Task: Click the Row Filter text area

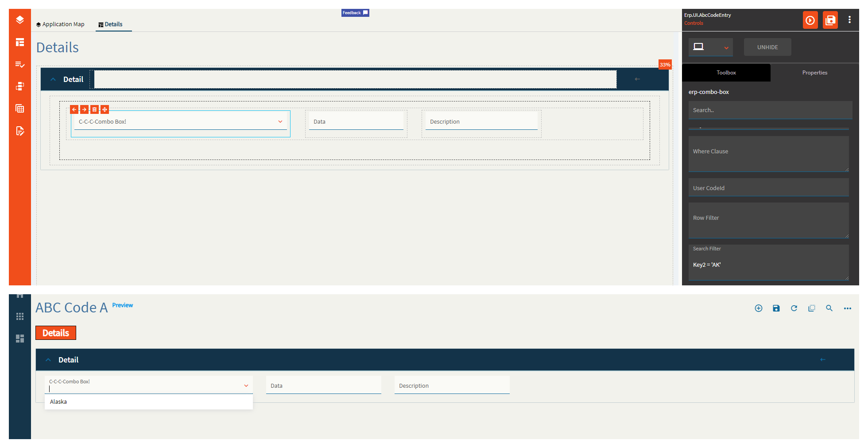Action: coord(768,220)
